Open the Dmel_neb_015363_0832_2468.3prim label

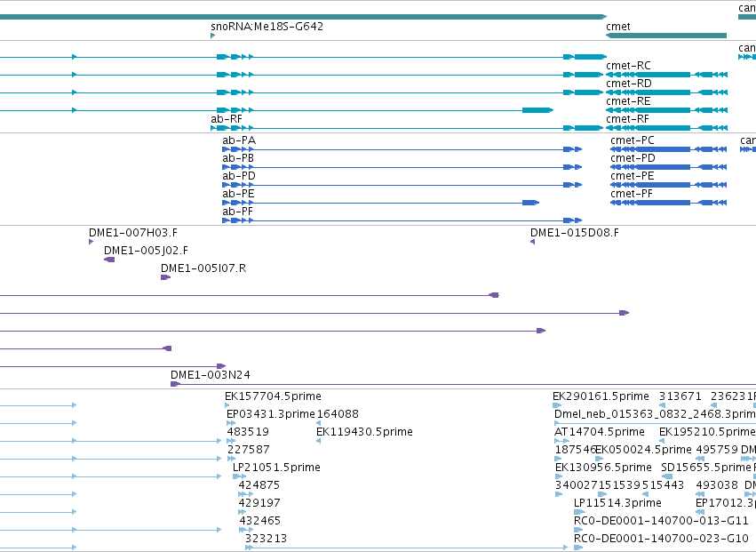coord(656,414)
